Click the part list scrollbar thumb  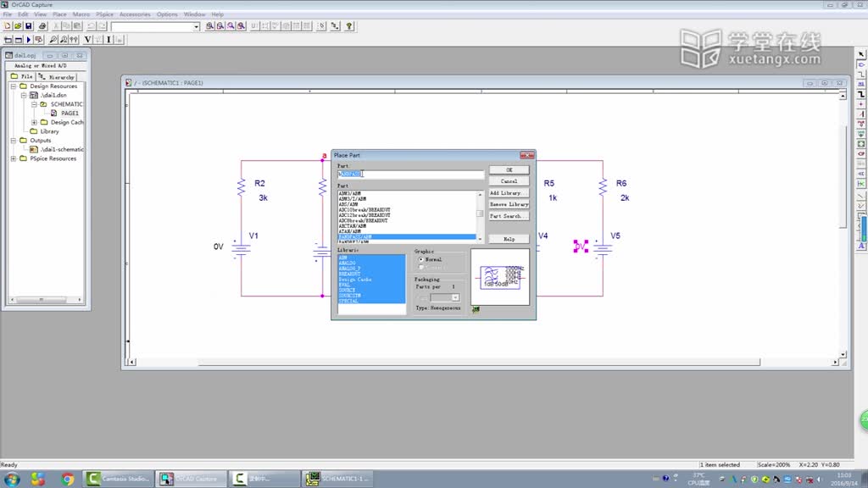[x=480, y=213]
